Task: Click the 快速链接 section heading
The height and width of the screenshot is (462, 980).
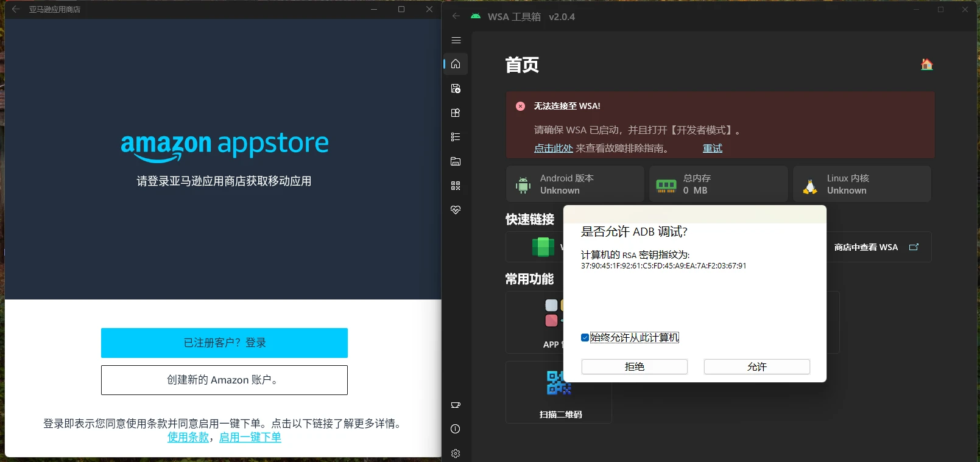Action: (x=530, y=219)
